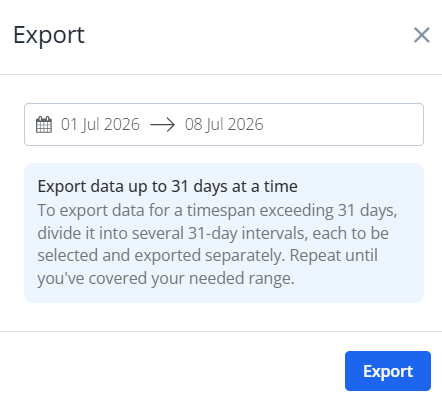This screenshot has width=442, height=403.
Task: Click the arrow between the two dates
Action: pos(162,125)
